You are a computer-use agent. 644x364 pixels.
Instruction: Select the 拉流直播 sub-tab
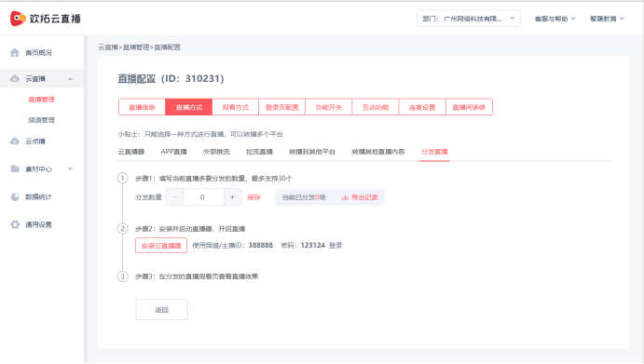coord(259,152)
